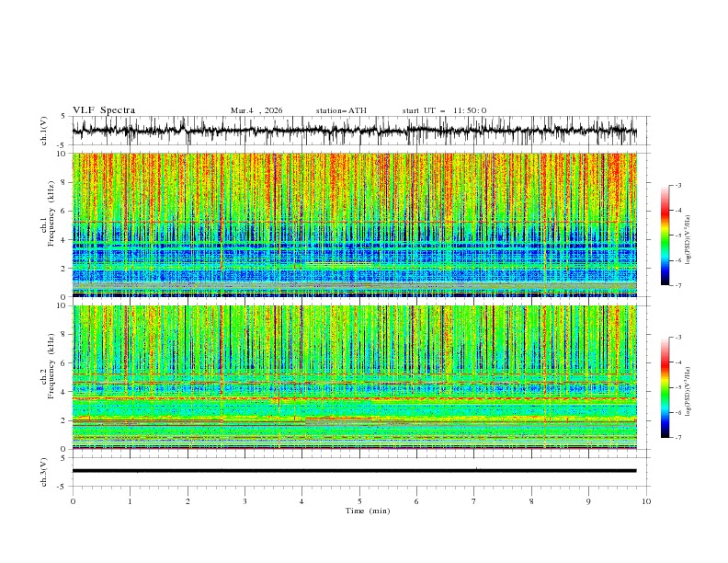Screen dimensions: 728x563
Task: Click the 'Time (min)' x-axis label
Action: click(368, 511)
